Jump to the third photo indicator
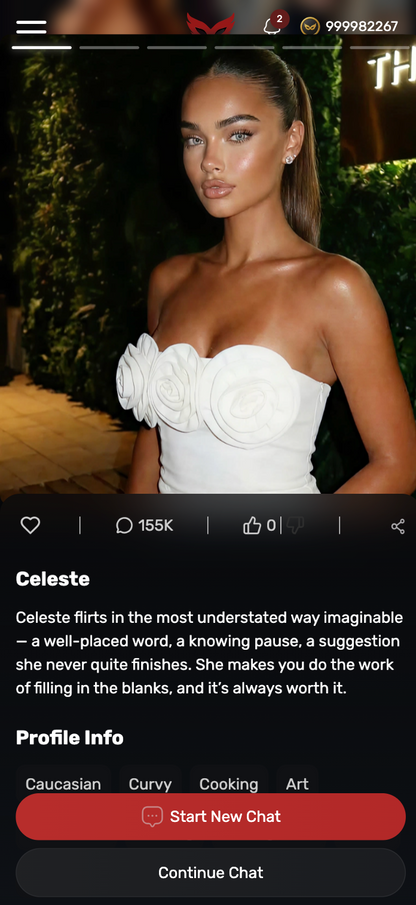 pyautogui.click(x=177, y=47)
